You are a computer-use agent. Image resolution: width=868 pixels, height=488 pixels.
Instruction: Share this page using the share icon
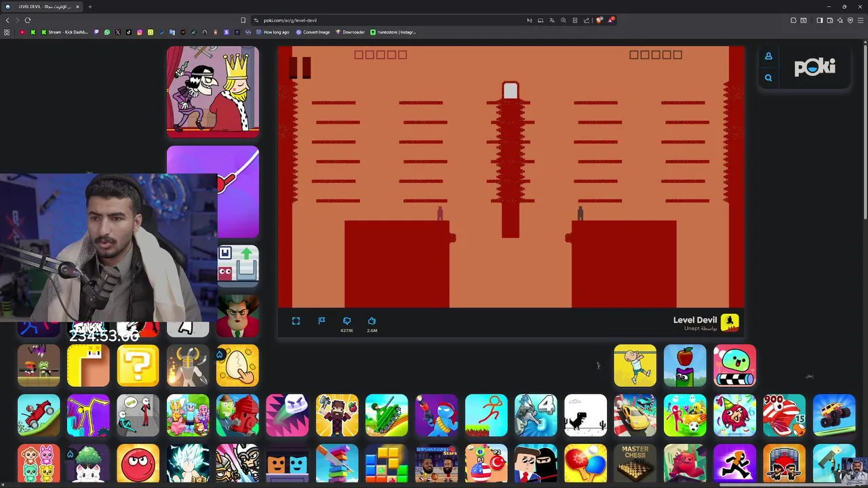(x=587, y=20)
